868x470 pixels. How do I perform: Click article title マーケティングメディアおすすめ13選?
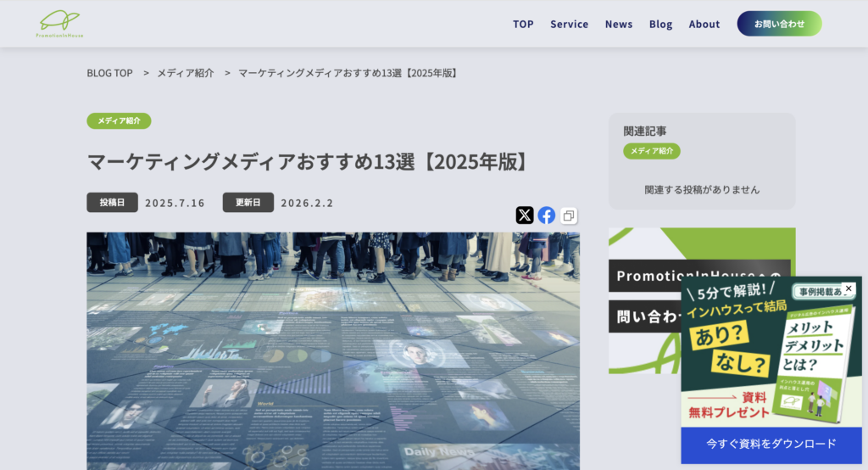(x=308, y=162)
